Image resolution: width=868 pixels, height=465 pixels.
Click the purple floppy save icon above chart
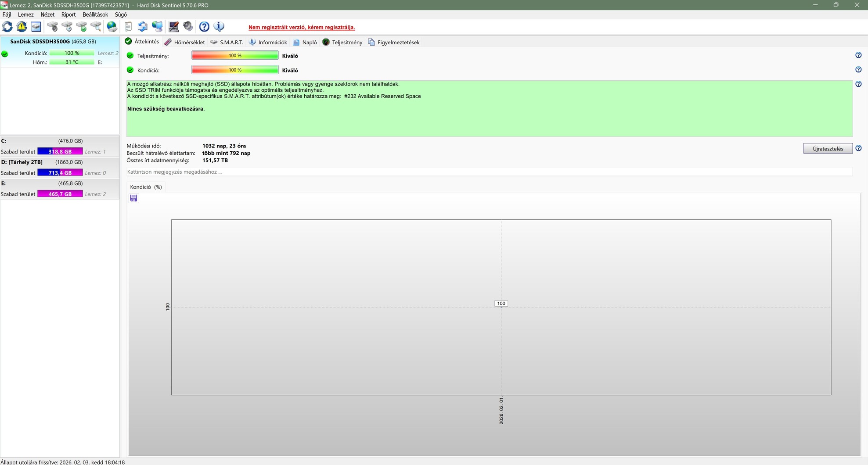tap(133, 198)
